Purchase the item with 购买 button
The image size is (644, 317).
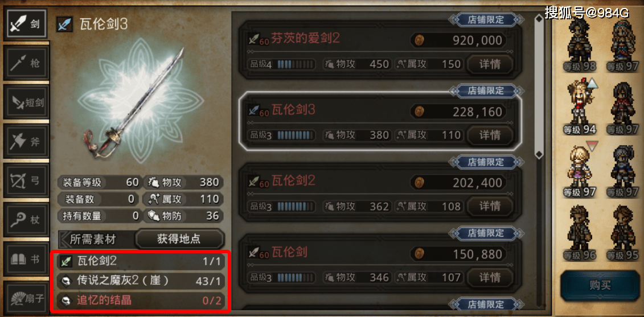[600, 286]
